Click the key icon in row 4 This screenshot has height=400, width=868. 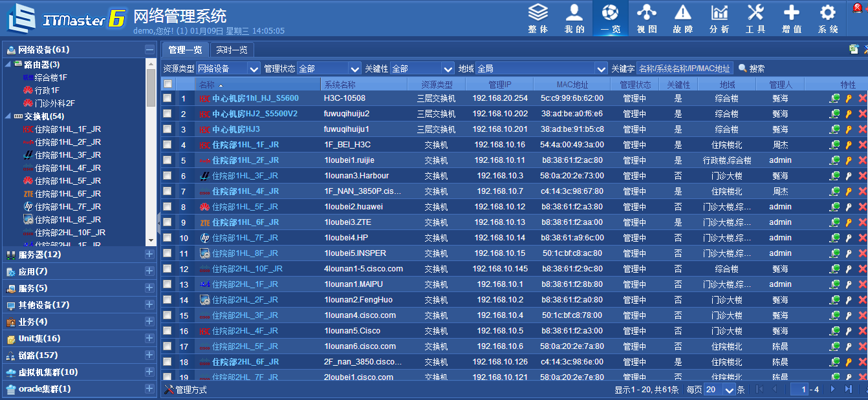849,145
